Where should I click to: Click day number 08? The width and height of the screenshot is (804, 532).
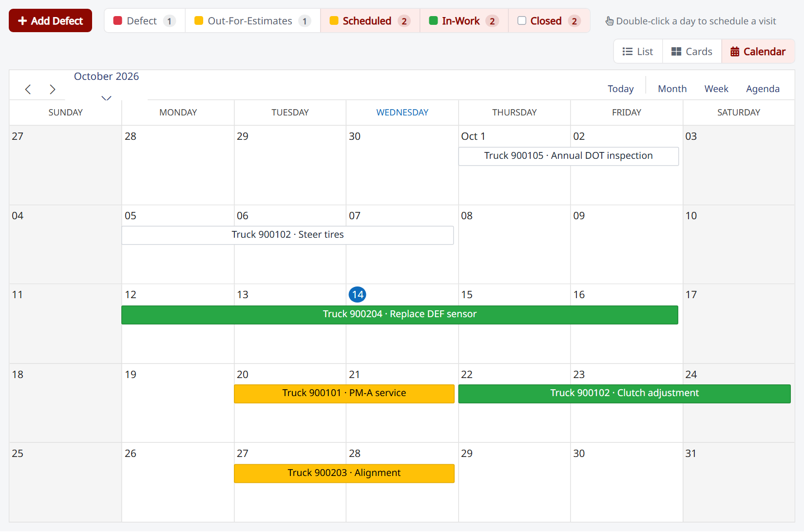pos(467,216)
